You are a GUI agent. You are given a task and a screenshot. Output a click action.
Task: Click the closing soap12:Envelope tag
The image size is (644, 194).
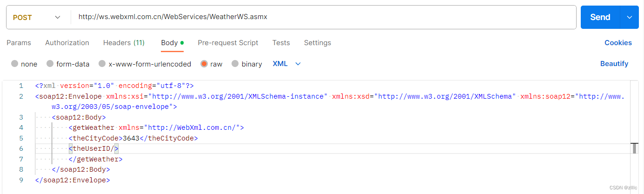73,180
